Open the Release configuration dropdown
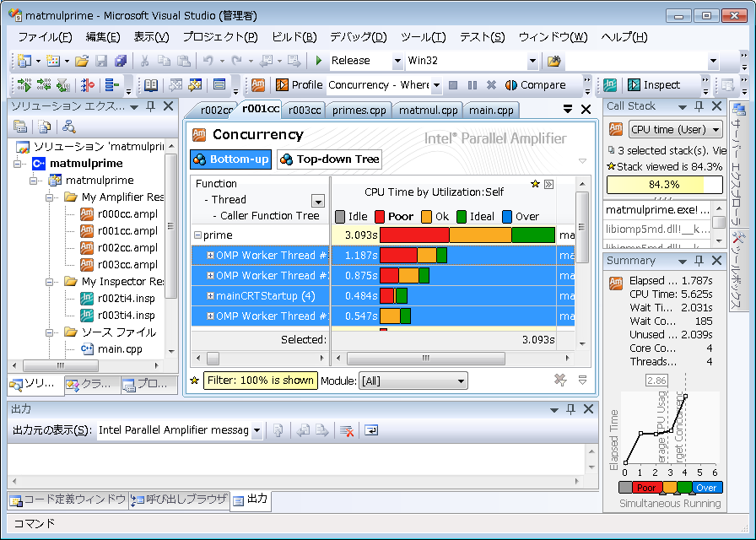This screenshot has width=756, height=540. [x=397, y=62]
